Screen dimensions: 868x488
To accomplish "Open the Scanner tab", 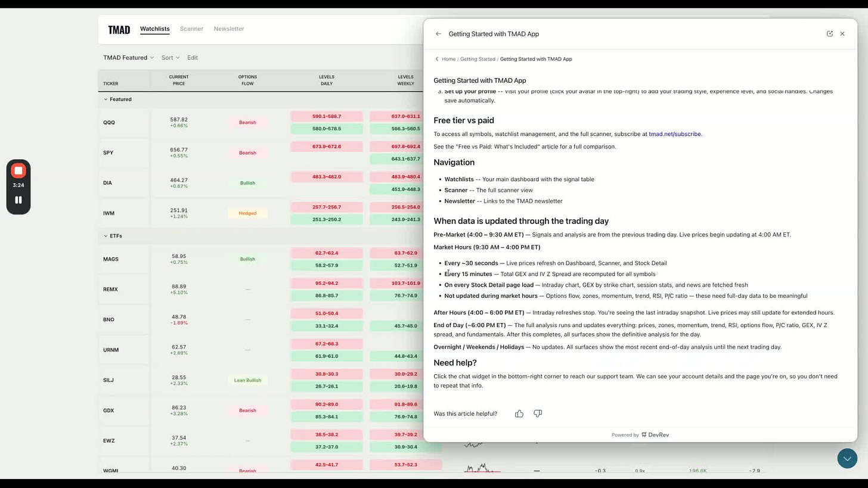I will tap(191, 29).
